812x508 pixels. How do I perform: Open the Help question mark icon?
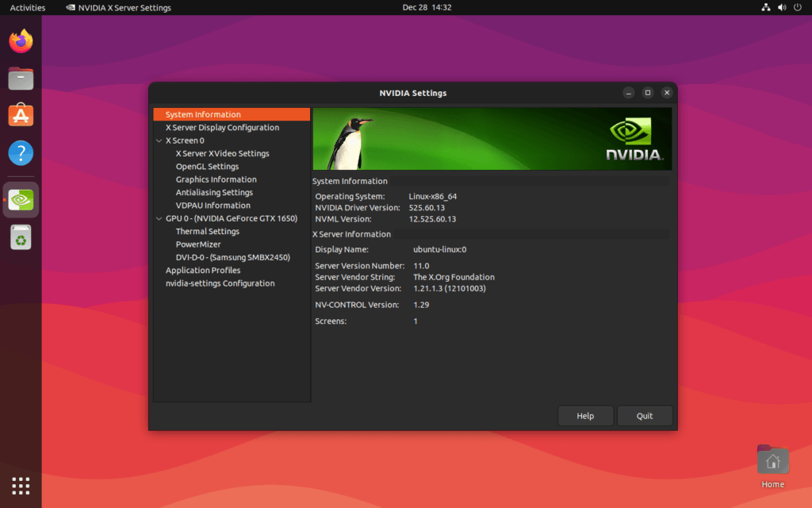21,153
